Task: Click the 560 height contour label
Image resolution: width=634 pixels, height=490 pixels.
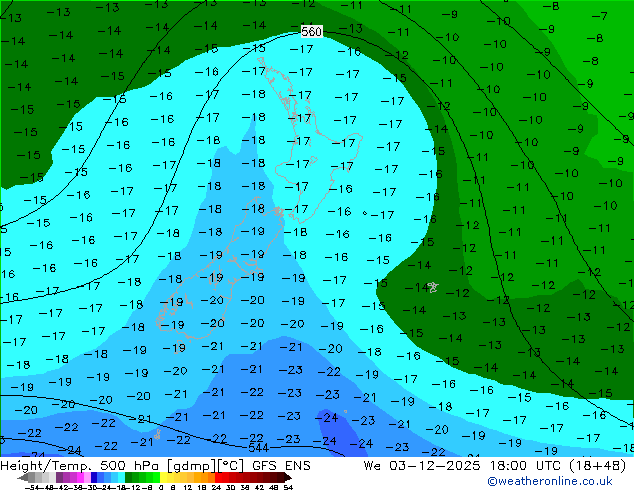Action: tap(311, 32)
